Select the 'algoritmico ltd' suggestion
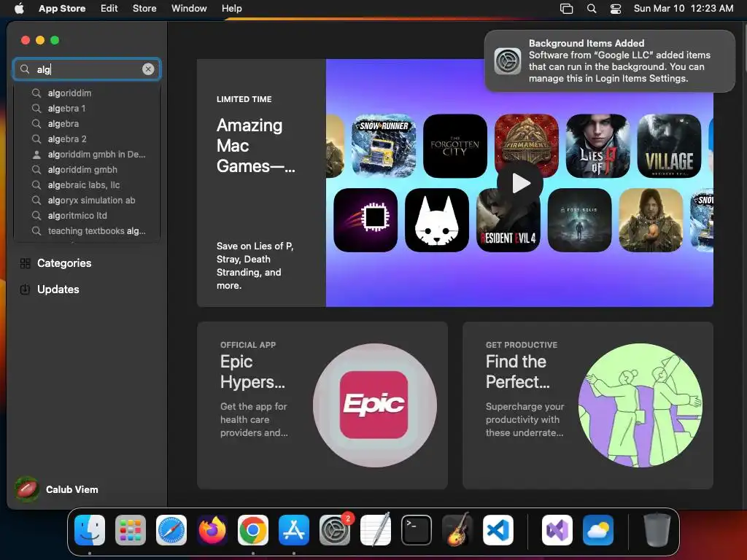The height and width of the screenshot is (560, 747). [87, 215]
